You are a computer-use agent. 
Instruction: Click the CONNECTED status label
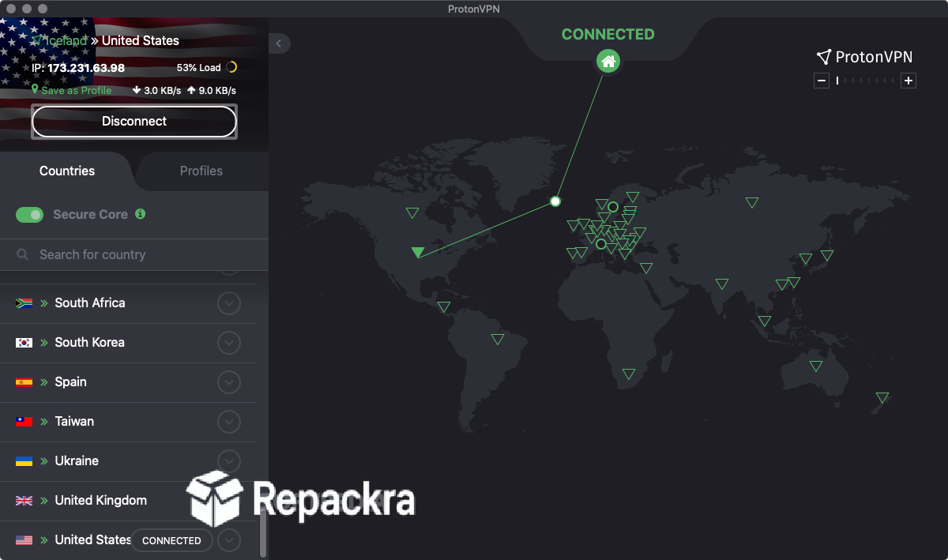tap(608, 34)
